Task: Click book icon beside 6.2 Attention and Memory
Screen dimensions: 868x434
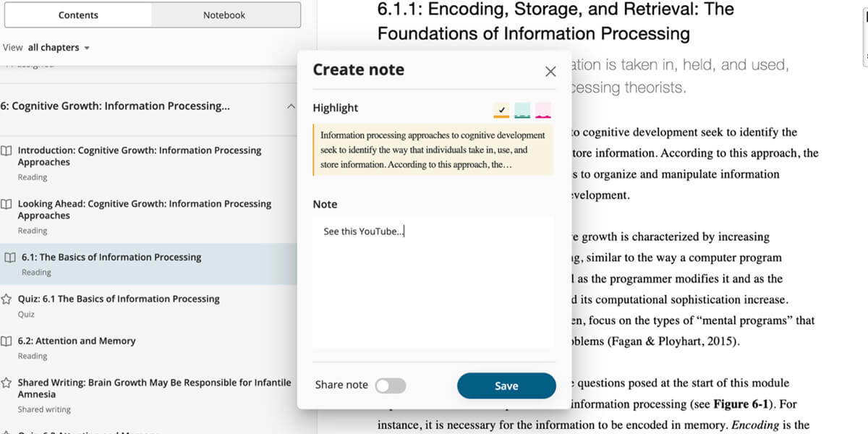Action: coord(7,341)
